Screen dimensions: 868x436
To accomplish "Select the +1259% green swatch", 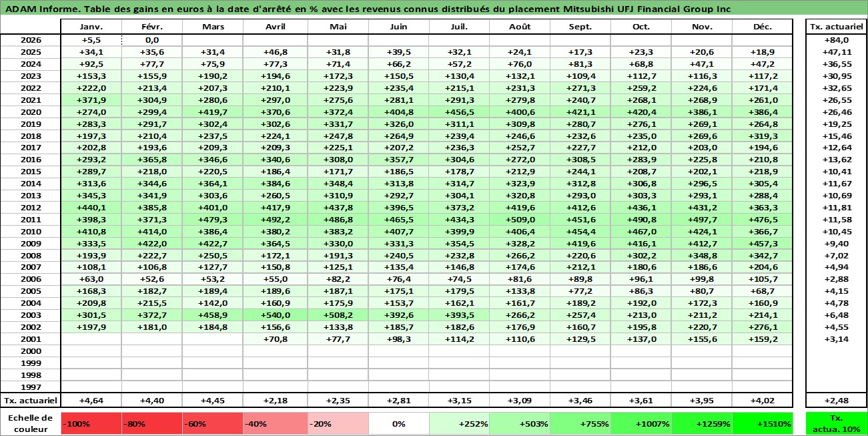I will tap(701, 423).
